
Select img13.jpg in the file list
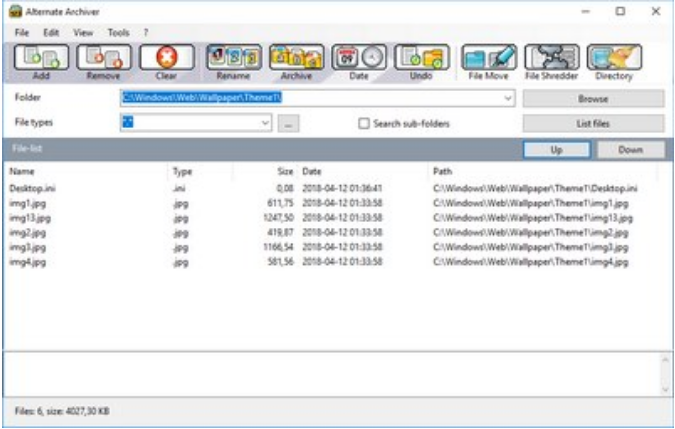click(28, 218)
